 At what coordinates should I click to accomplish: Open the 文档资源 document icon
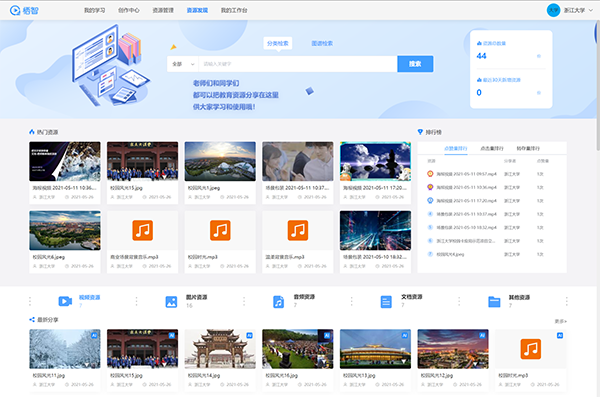(x=386, y=302)
